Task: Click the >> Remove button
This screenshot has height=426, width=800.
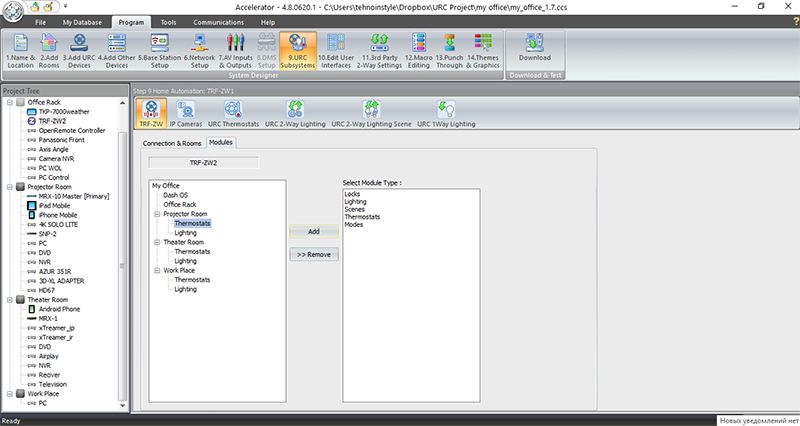Action: pyautogui.click(x=313, y=255)
